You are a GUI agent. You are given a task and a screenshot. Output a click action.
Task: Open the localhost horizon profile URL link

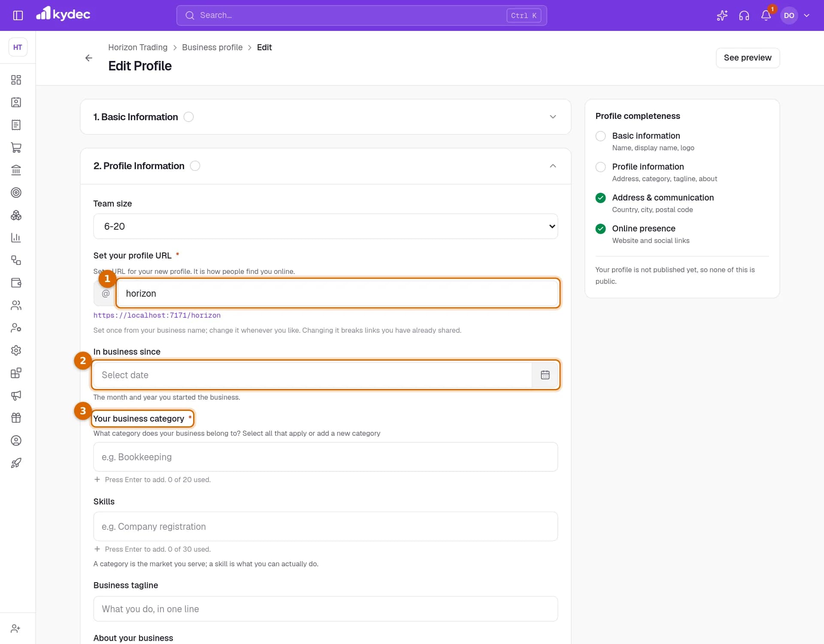tap(157, 315)
